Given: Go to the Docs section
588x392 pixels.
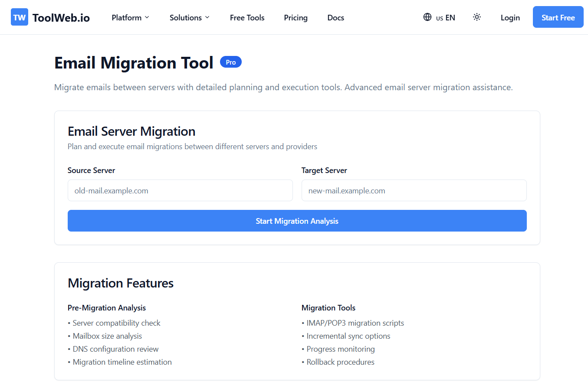Looking at the screenshot, I should coord(335,17).
